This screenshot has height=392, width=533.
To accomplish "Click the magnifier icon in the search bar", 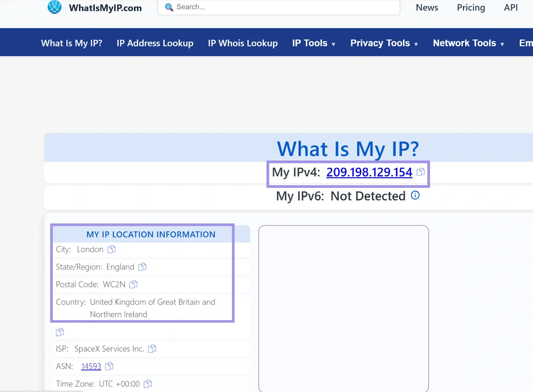I will pos(169,7).
